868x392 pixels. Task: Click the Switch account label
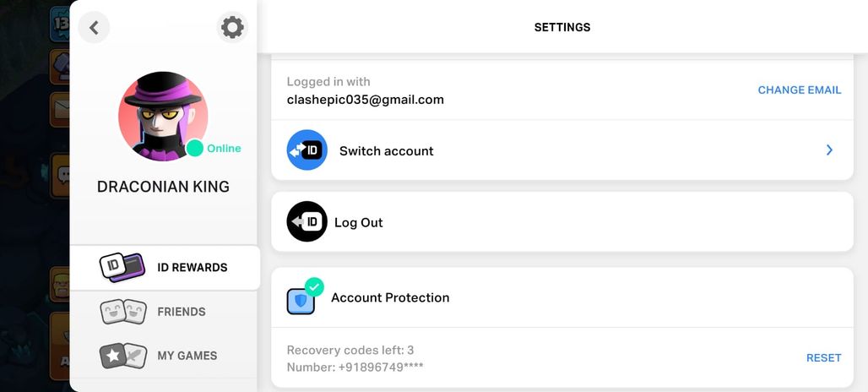tap(387, 151)
